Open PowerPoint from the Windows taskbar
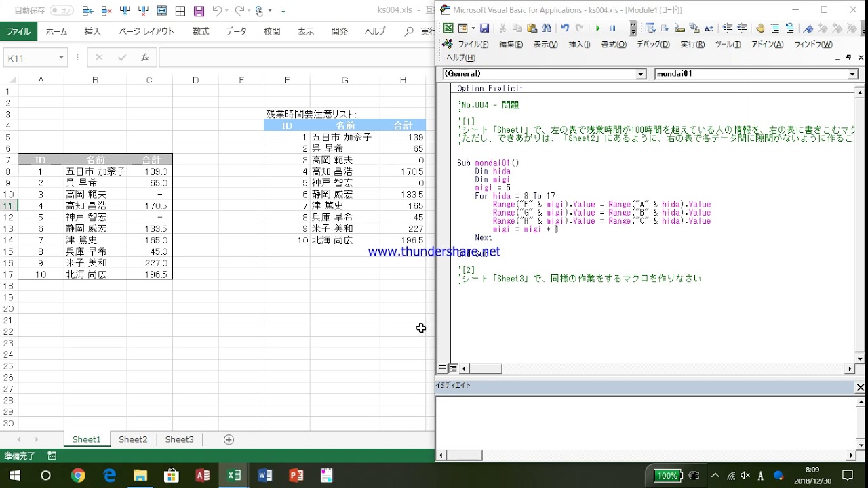 (296, 475)
